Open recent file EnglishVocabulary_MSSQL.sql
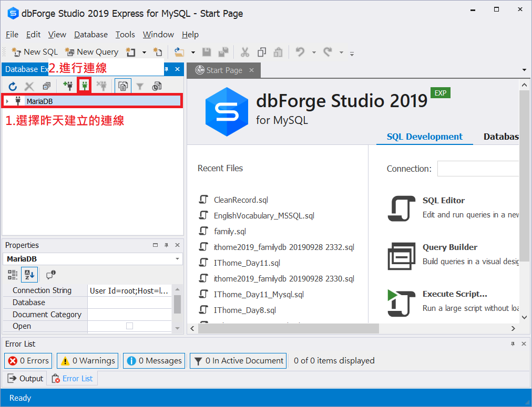This screenshot has height=407, width=532. [x=264, y=215]
